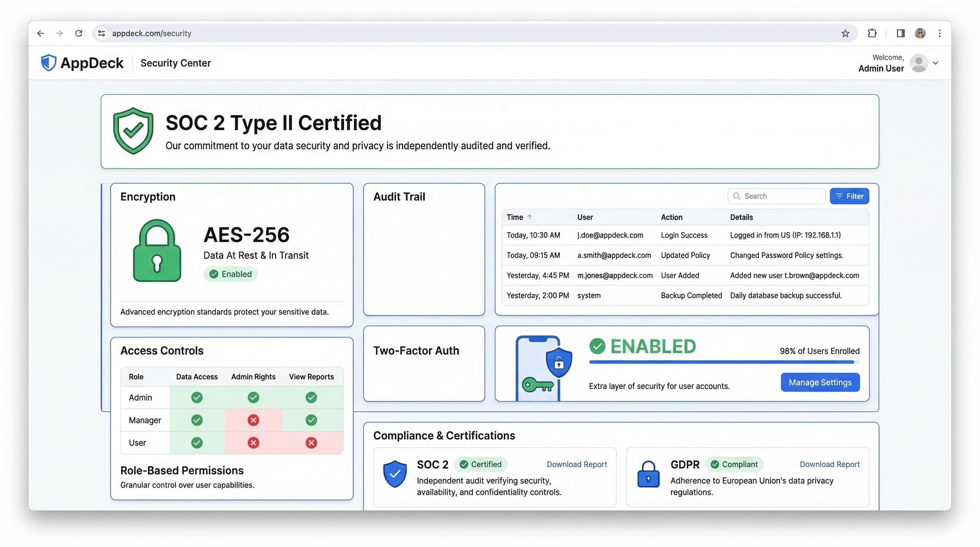Select m.jones@appdeck.com in audit log

615,275
